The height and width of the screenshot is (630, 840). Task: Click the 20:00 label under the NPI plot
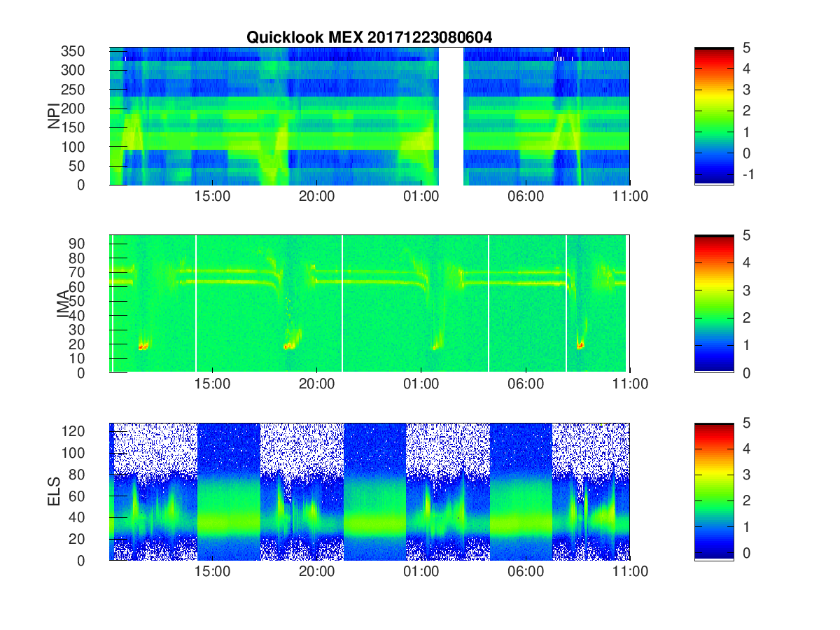pos(317,197)
